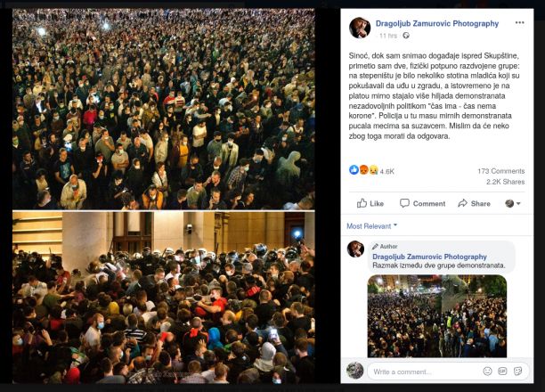The width and height of the screenshot is (545, 392).
Task: Open the three-dot post options menu
Action: (519, 22)
